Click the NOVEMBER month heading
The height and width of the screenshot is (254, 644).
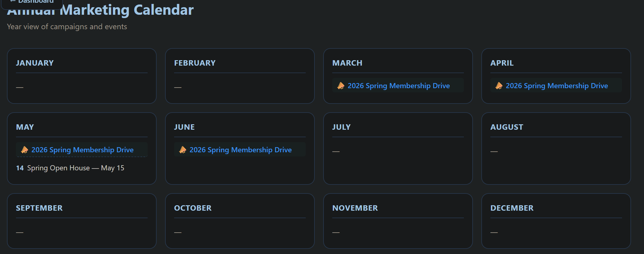pos(355,208)
